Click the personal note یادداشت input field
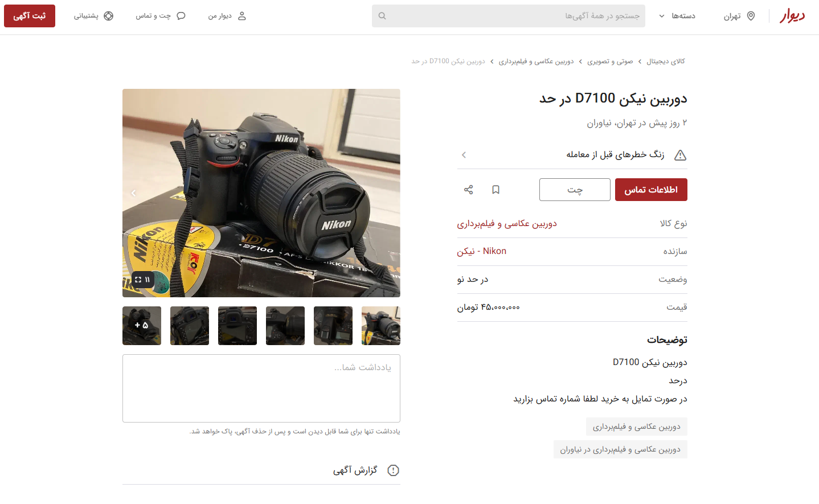 [x=261, y=388]
